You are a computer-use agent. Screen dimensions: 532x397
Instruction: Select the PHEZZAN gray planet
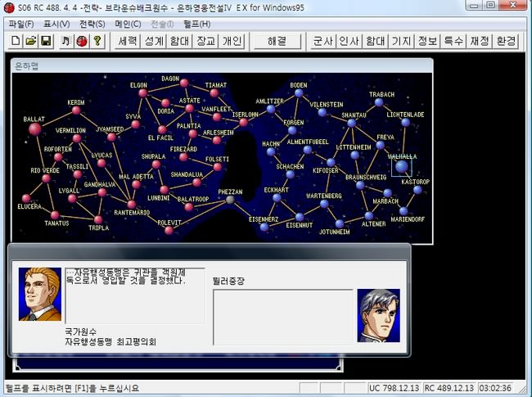(x=230, y=200)
